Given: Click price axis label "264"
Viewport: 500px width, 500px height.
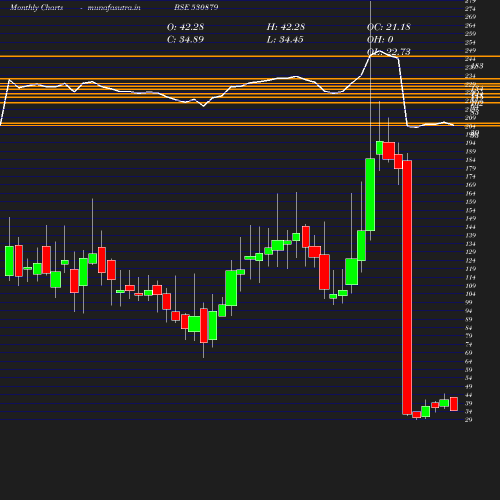Looking at the screenshot, I should tap(470, 25).
